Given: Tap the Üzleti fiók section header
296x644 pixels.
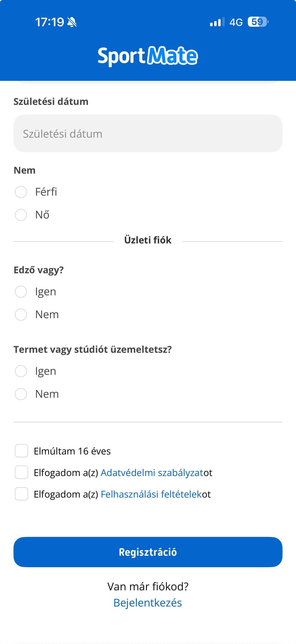Looking at the screenshot, I should 148,240.
